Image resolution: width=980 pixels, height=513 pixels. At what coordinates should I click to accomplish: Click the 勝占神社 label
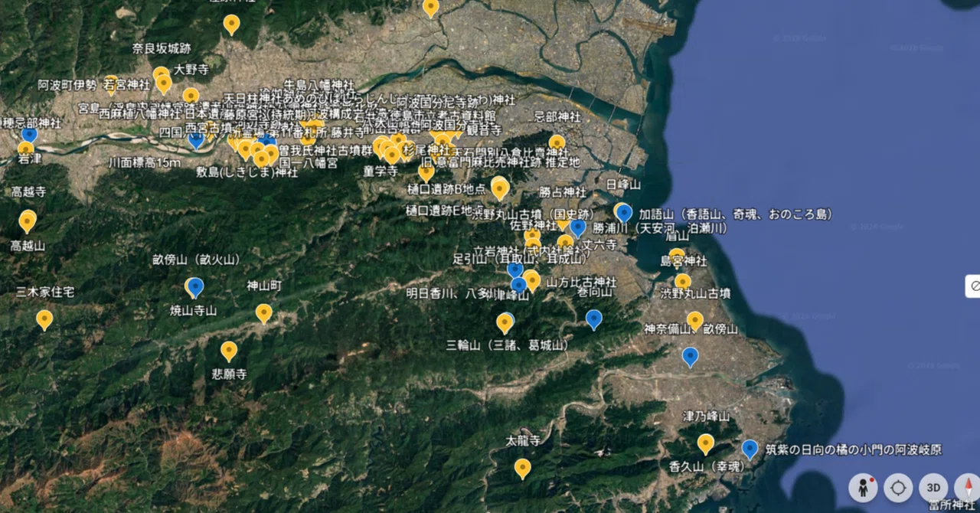[x=562, y=191]
